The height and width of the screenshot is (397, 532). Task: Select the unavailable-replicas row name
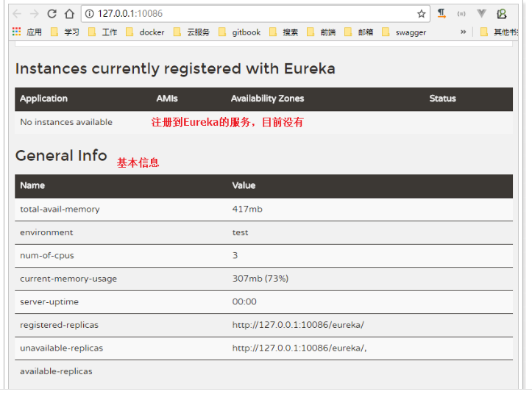point(61,348)
